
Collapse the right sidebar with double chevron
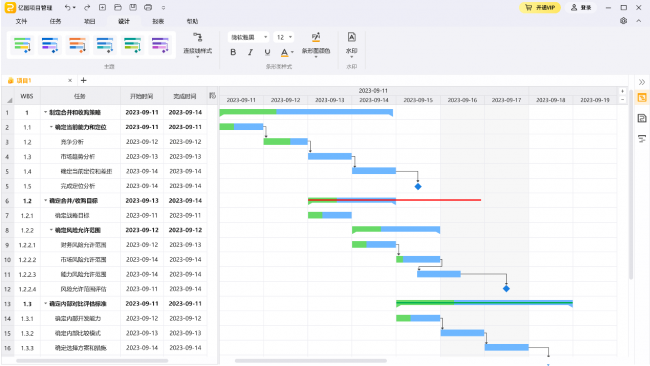pyautogui.click(x=642, y=82)
